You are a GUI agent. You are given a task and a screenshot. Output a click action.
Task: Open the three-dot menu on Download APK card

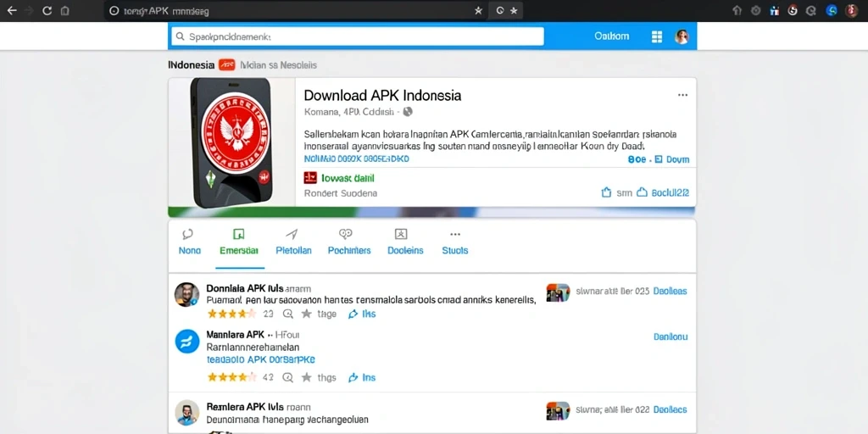(x=682, y=95)
